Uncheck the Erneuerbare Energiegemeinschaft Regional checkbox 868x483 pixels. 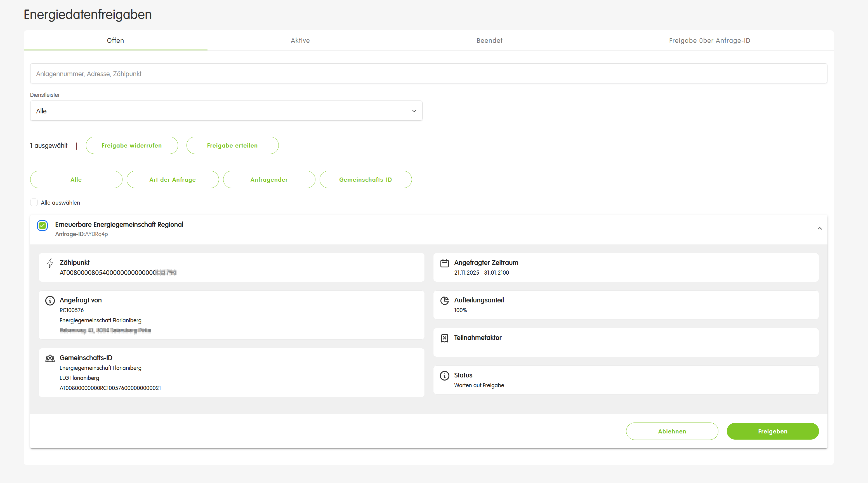pyautogui.click(x=43, y=225)
